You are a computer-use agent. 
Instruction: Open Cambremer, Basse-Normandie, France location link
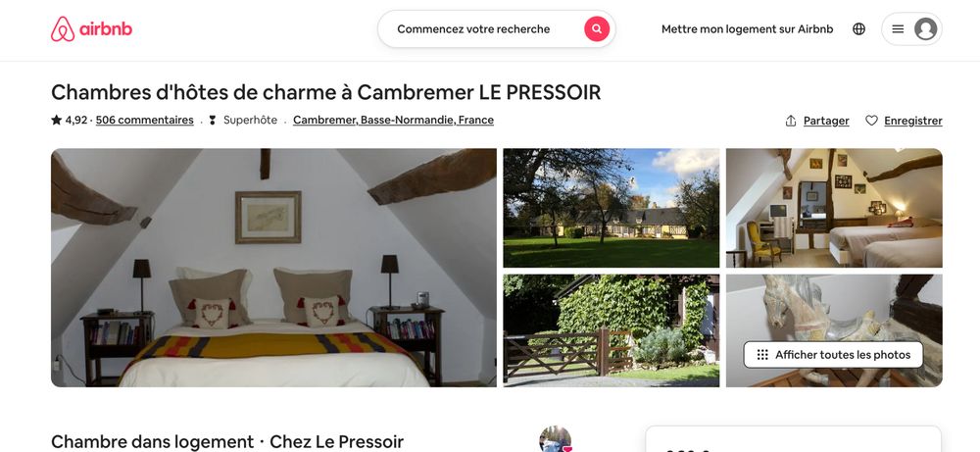pyautogui.click(x=393, y=120)
